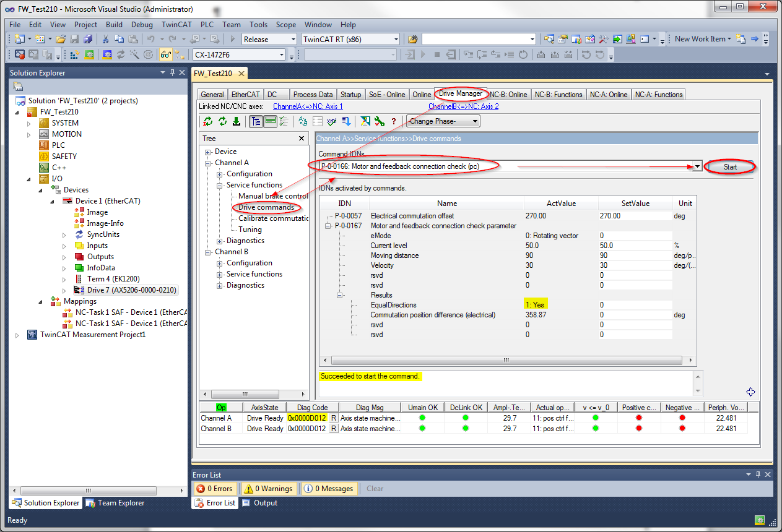Click the Electrical commutation offset SetValue 270.00 field
Image resolution: width=782 pixels, height=532 pixels.
pyautogui.click(x=635, y=216)
